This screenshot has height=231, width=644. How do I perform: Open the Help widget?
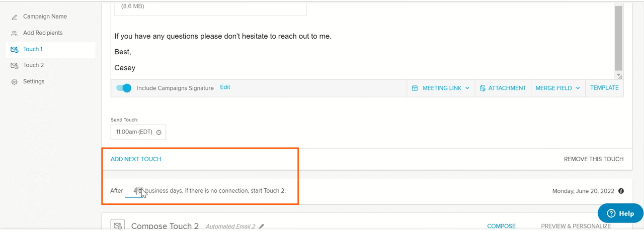620,213
